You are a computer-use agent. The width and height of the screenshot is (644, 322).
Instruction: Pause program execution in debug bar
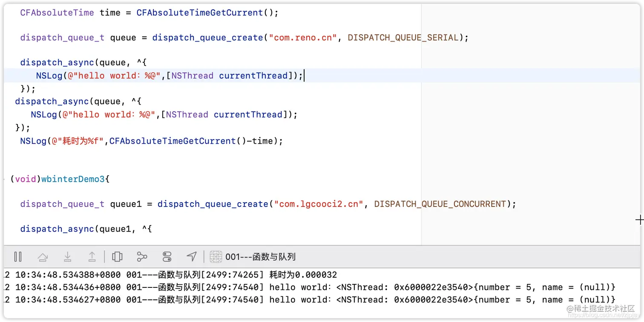pyautogui.click(x=18, y=256)
